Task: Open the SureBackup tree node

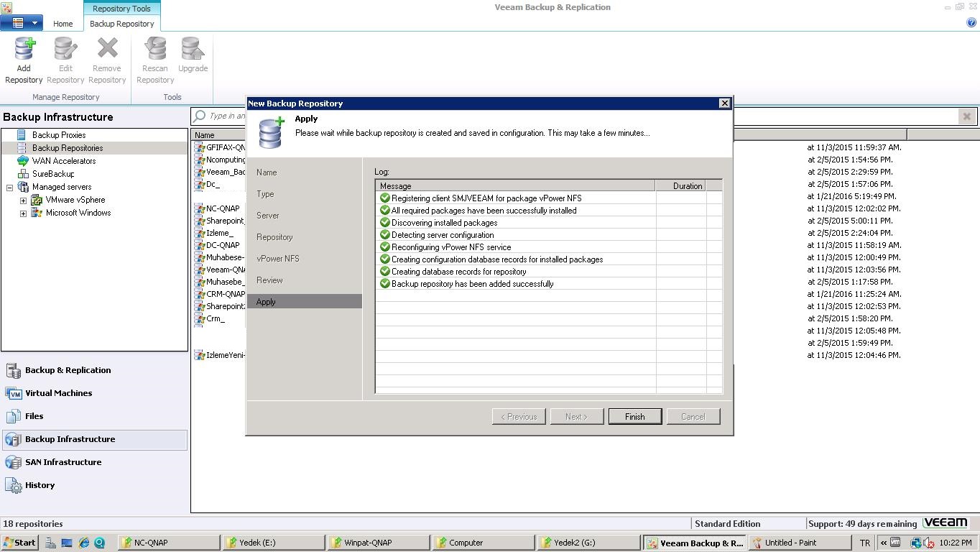Action: (52, 174)
